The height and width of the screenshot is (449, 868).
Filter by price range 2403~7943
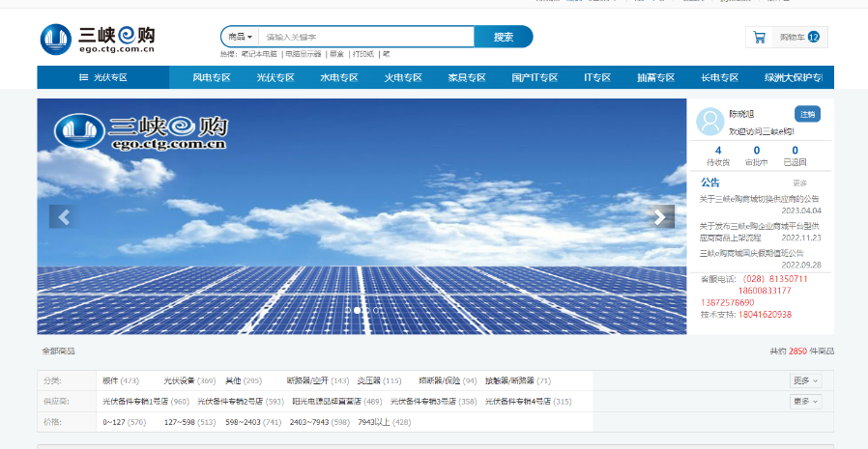point(319,422)
